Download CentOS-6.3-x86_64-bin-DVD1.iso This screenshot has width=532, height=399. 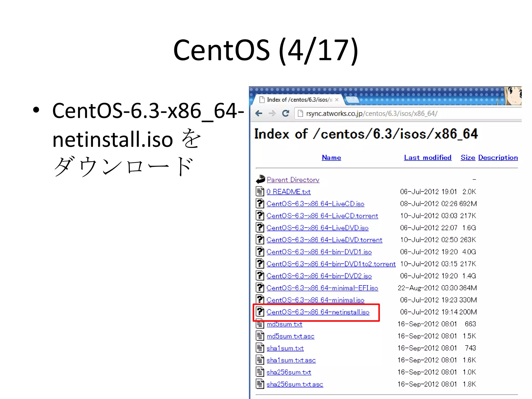pyautogui.click(x=319, y=252)
